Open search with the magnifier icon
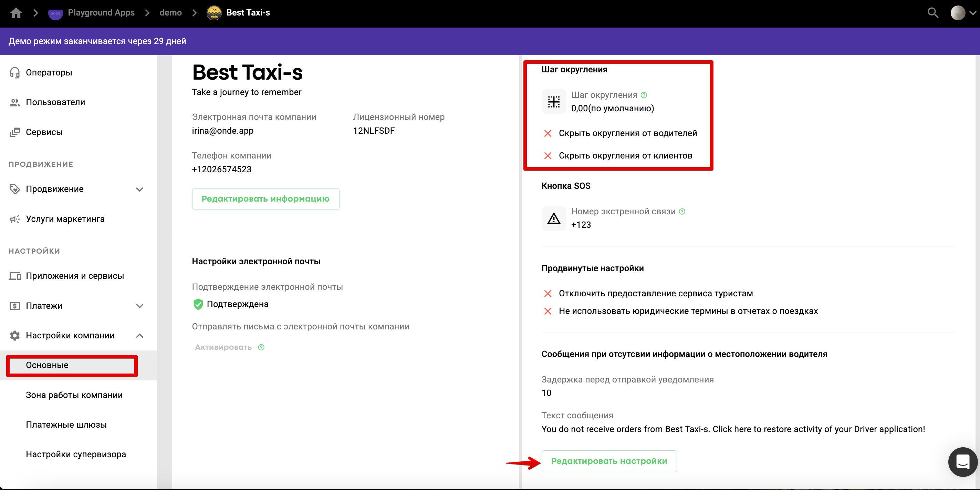Screen dimensions: 980x490 (x=932, y=13)
